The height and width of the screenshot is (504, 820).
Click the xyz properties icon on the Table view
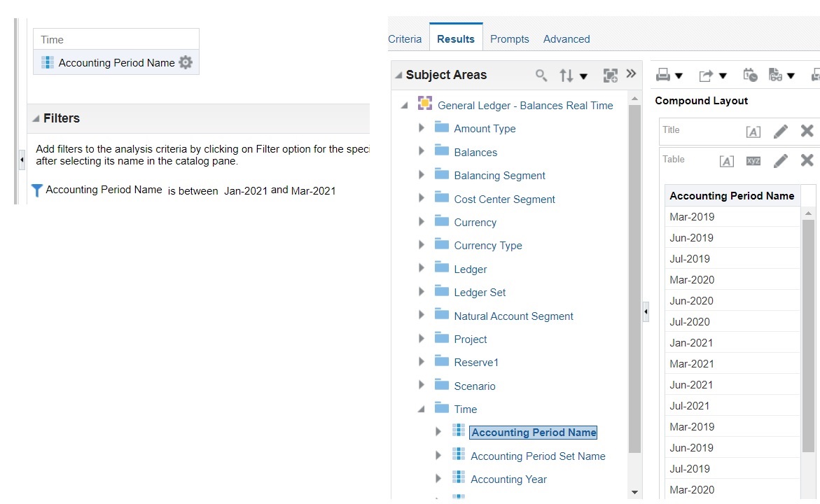tap(753, 160)
